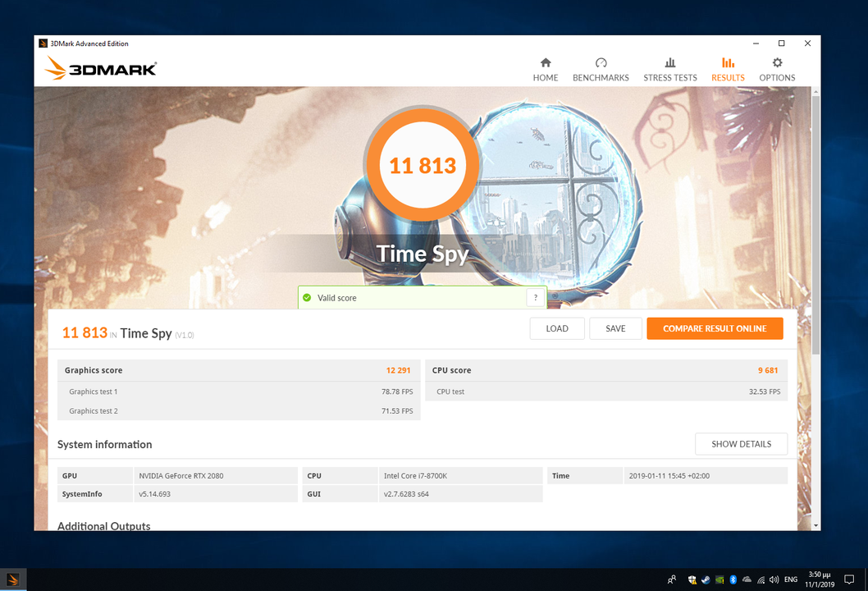Go to the Home tab

tap(546, 70)
